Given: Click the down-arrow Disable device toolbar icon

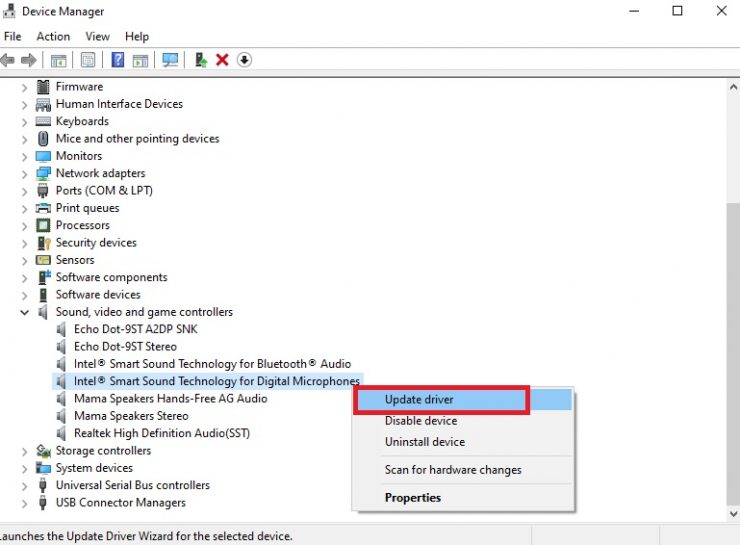Looking at the screenshot, I should [244, 60].
